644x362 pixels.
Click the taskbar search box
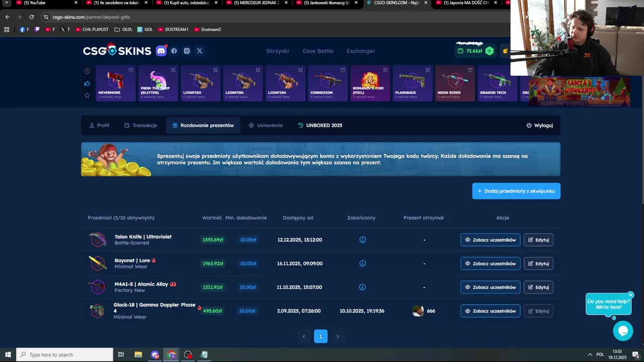(x=64, y=354)
